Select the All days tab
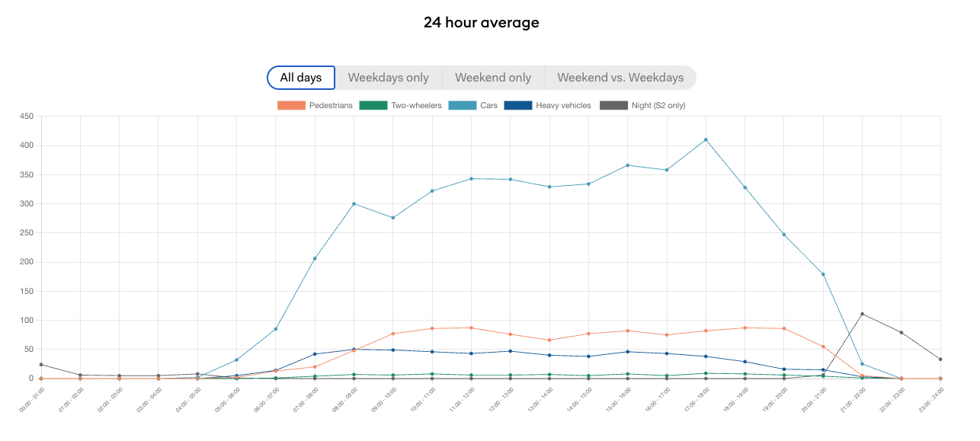Image resolution: width=980 pixels, height=441 pixels. click(301, 78)
